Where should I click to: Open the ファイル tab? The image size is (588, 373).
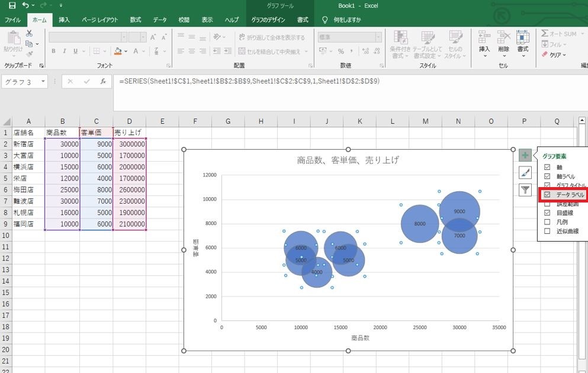12,20
